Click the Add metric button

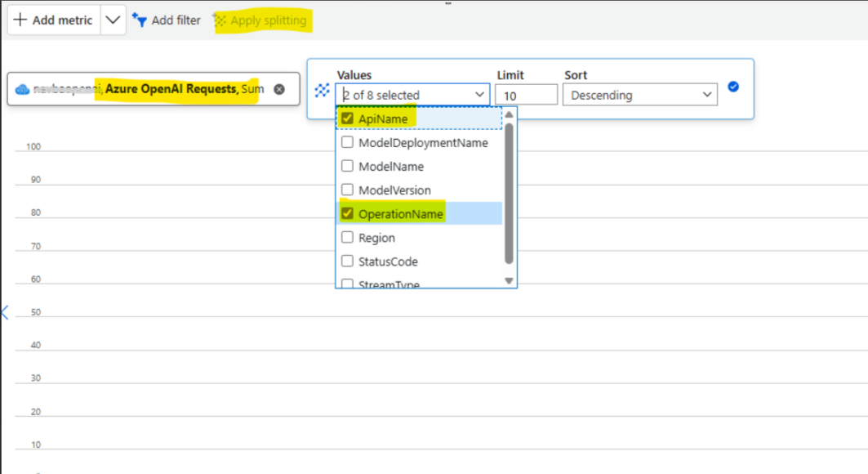coord(54,20)
